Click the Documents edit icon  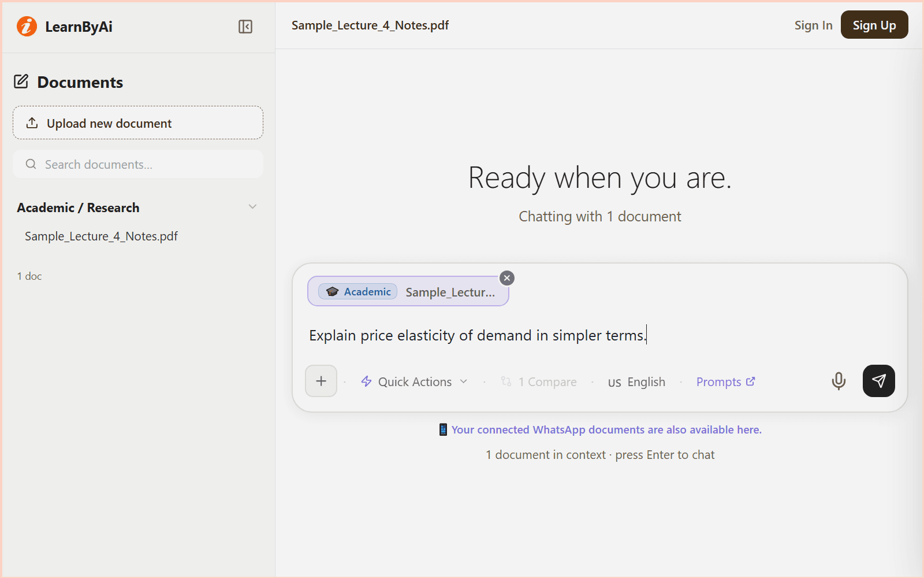coord(21,81)
